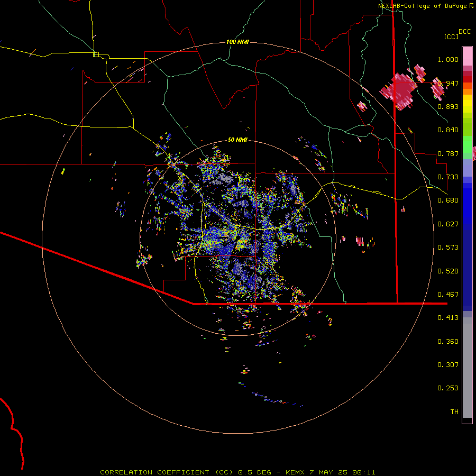Click the 0.307 legend value
The width and height of the screenshot is (476, 476).
448,365
